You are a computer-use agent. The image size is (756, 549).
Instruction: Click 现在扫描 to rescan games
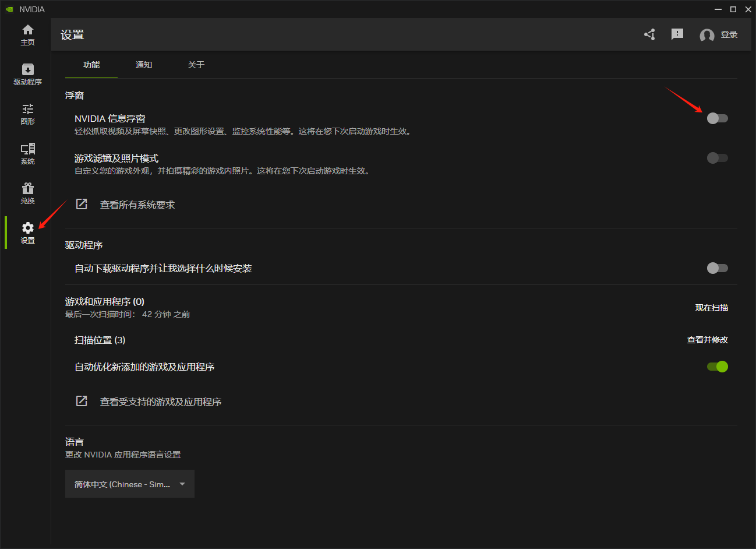tap(711, 308)
